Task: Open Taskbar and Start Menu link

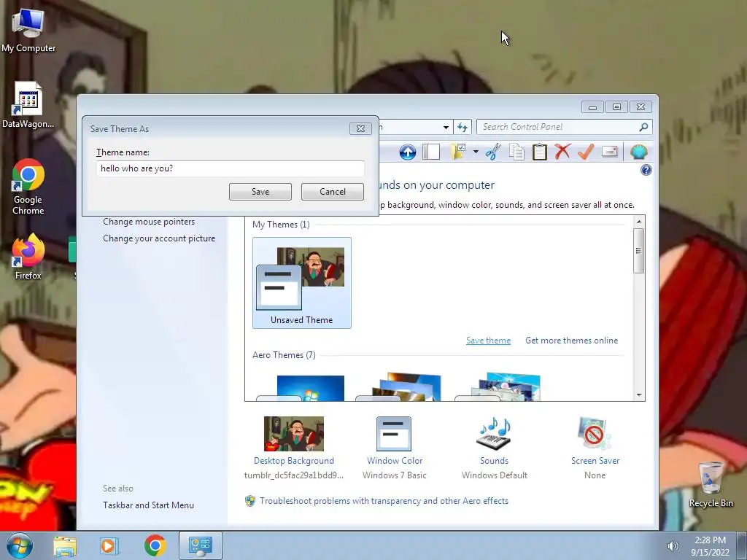Action: point(148,505)
